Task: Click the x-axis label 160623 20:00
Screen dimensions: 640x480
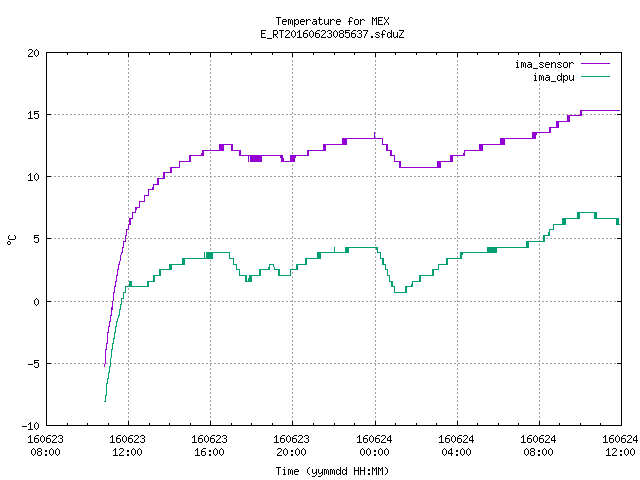Action: point(291,446)
